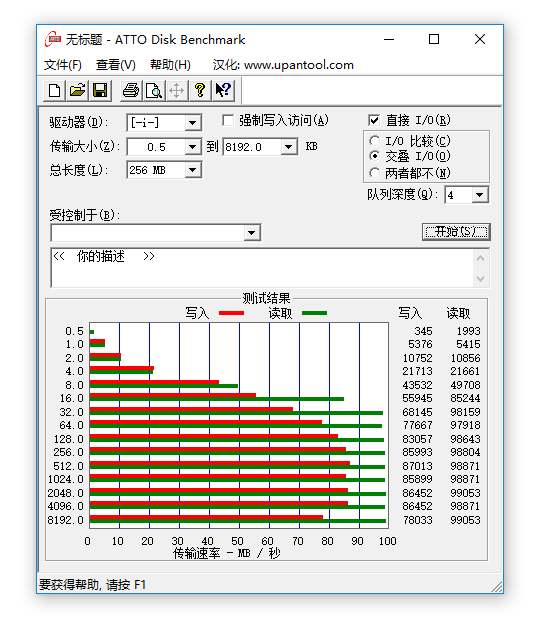The image size is (536, 636).
Task: Click description box scroll down arrow
Action: tap(481, 279)
